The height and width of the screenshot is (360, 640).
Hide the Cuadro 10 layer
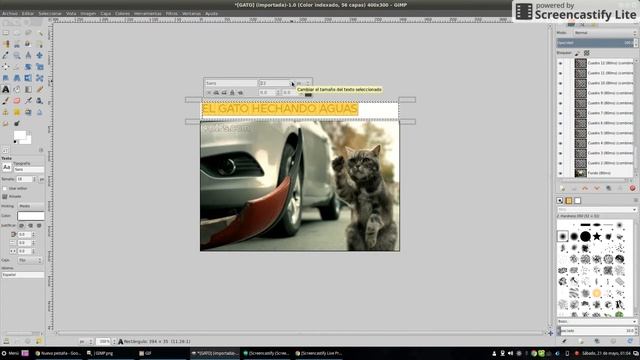(560, 83)
